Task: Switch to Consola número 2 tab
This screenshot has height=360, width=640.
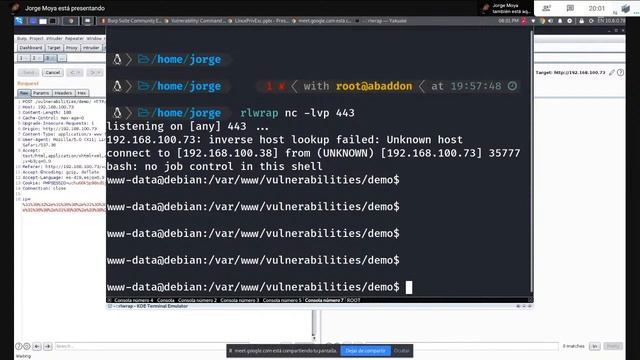Action: tap(198, 300)
